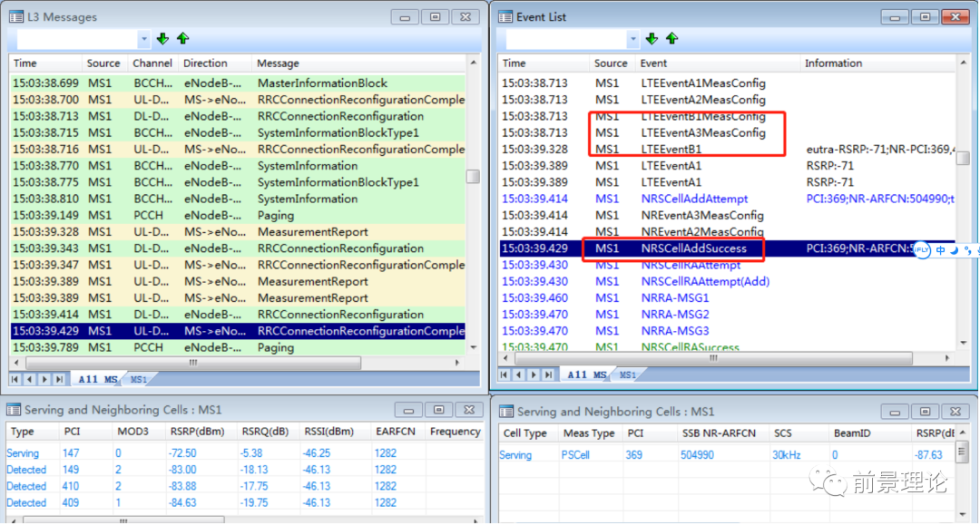This screenshot has width=980, height=525.
Task: Open the L3 Messages filter dropdown
Action: [x=143, y=39]
